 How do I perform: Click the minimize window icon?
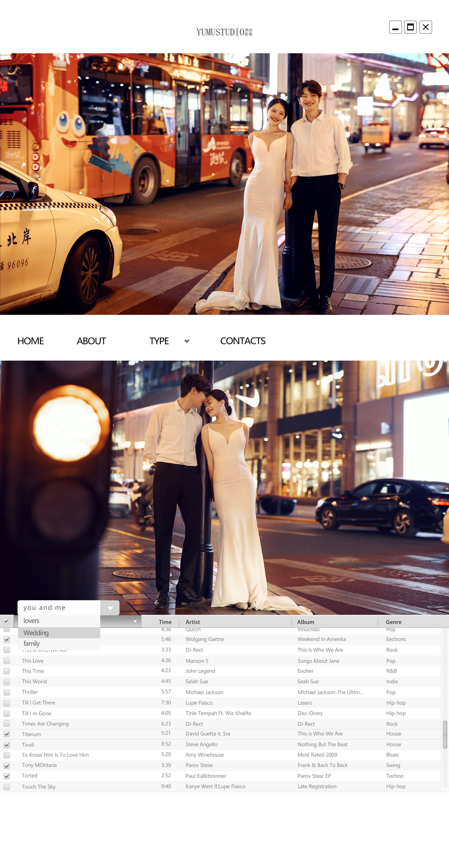click(396, 27)
